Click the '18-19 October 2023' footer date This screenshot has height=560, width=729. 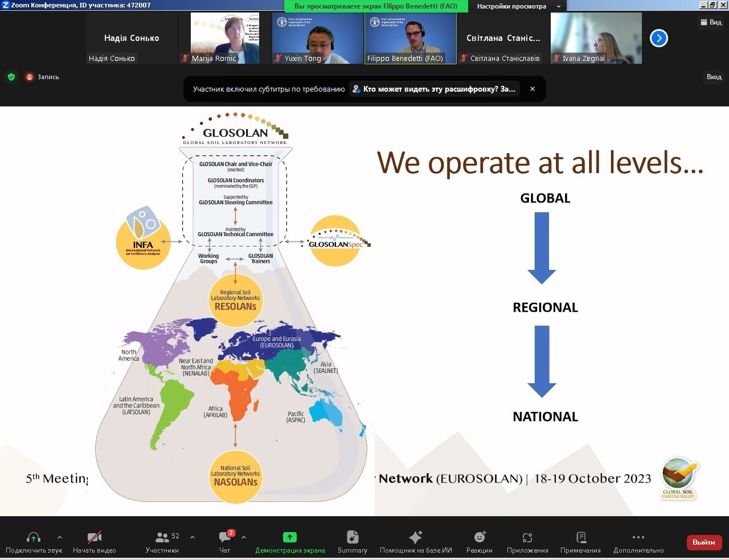[592, 479]
